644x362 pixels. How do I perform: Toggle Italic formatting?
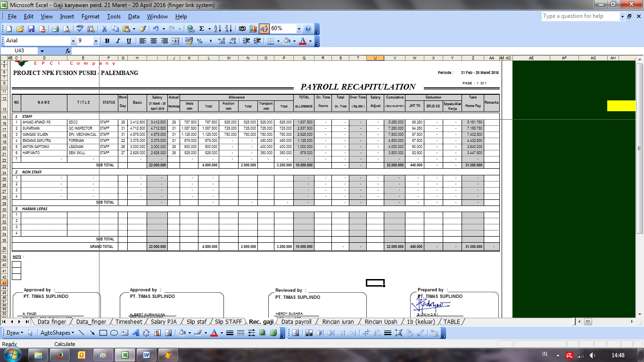point(118,41)
